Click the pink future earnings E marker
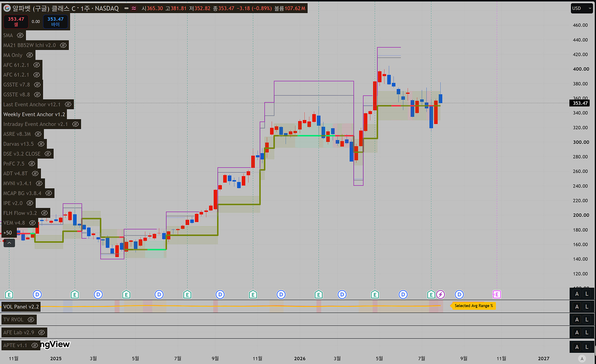Image resolution: width=596 pixels, height=364 pixels. click(x=497, y=294)
